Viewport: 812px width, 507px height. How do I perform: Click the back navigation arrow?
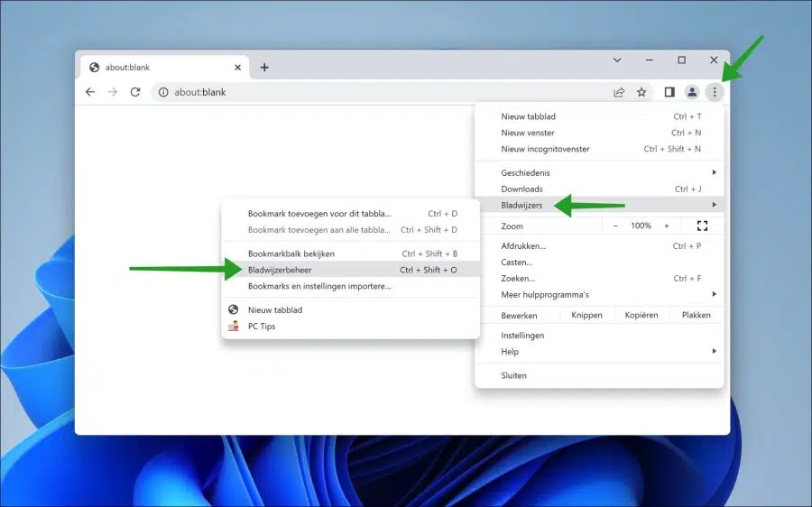tap(90, 92)
